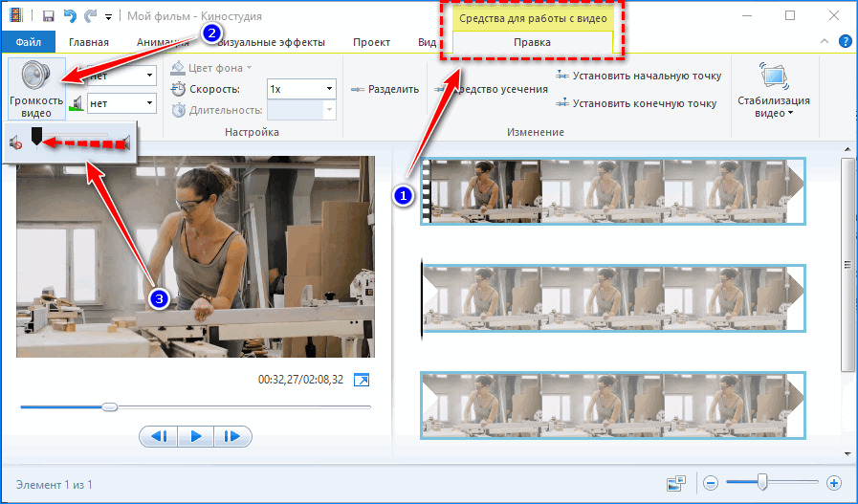Click the Undo arrow icon
The width and height of the screenshot is (858, 504).
(x=69, y=16)
